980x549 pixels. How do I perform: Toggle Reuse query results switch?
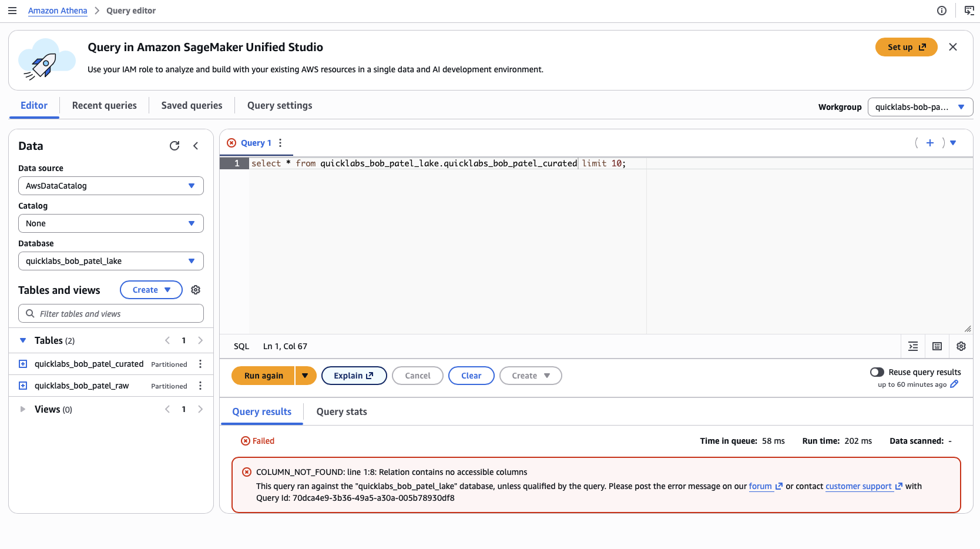[x=877, y=372]
